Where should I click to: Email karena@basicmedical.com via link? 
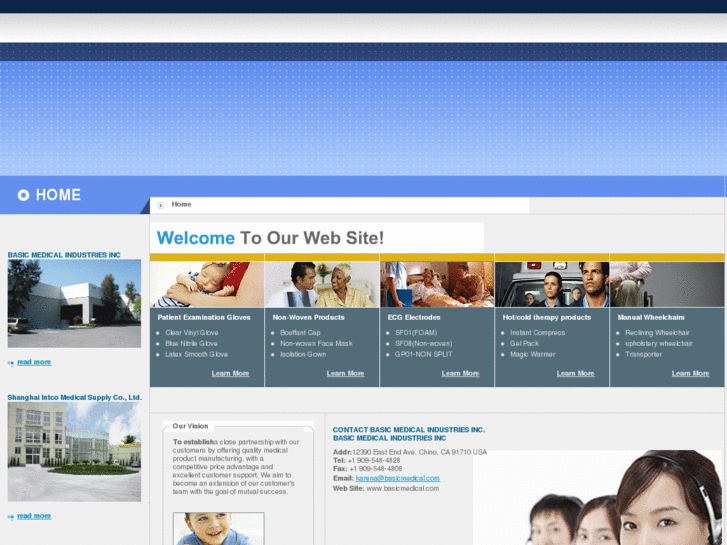pos(398,478)
